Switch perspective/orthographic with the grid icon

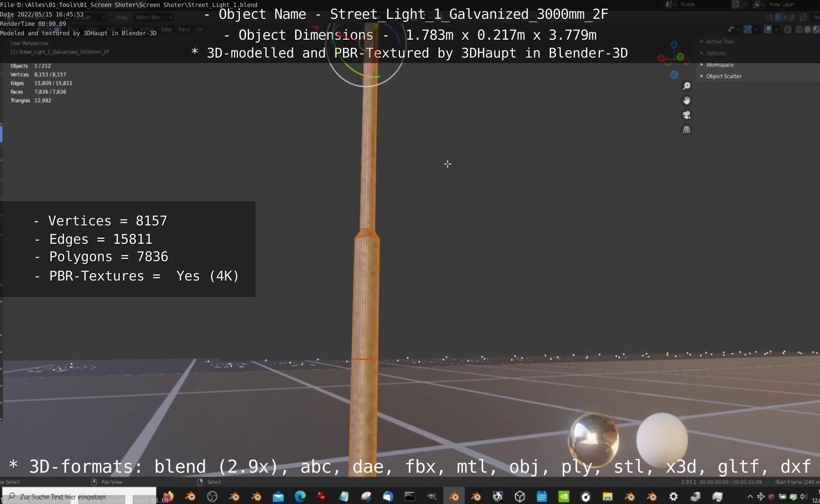point(686,130)
